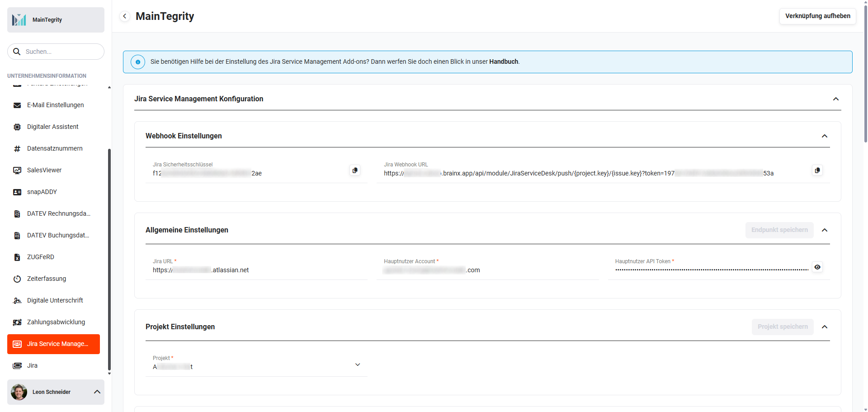Open Digitaler Assistent menu item
Image resolution: width=868 pixels, height=412 pixels.
point(53,127)
